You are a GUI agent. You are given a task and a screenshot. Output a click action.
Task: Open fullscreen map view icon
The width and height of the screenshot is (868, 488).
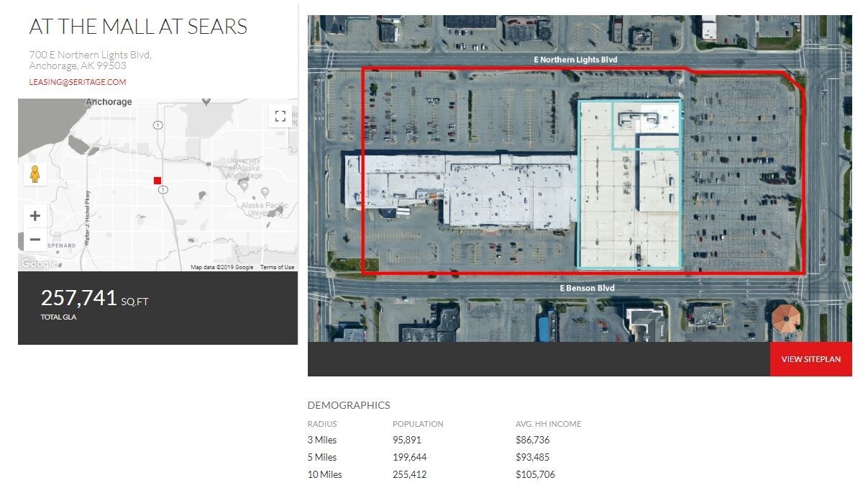(280, 116)
